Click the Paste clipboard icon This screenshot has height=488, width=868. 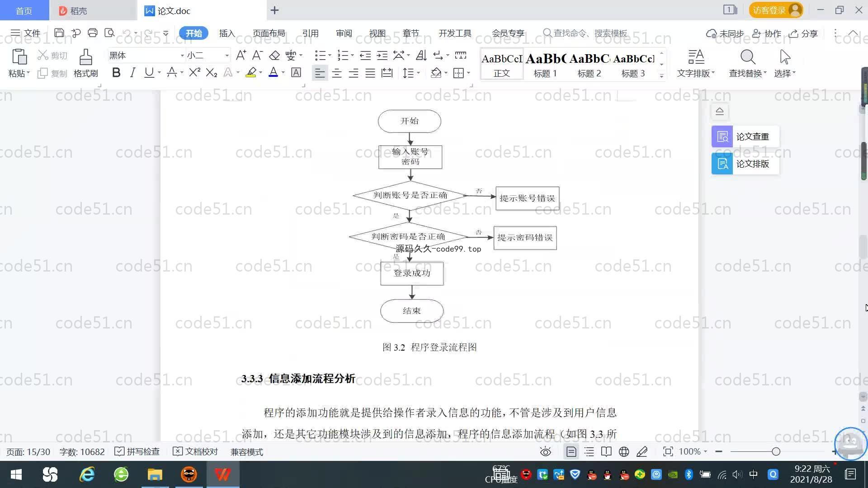click(x=19, y=57)
